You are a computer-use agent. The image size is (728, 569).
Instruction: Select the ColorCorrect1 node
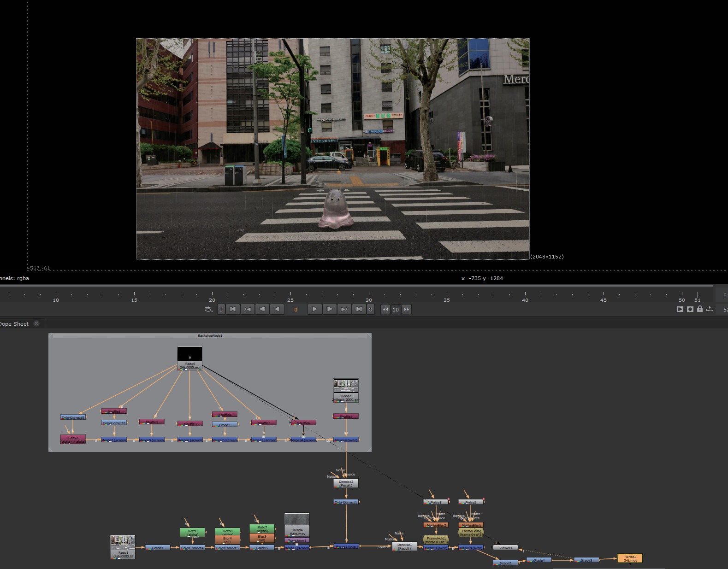tap(346, 502)
